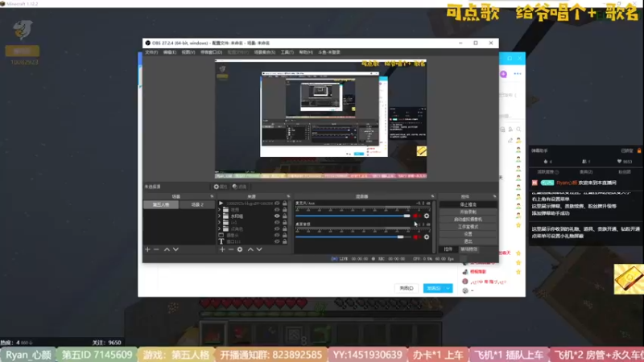Open 桌面音频 audio settings gear

427,237
